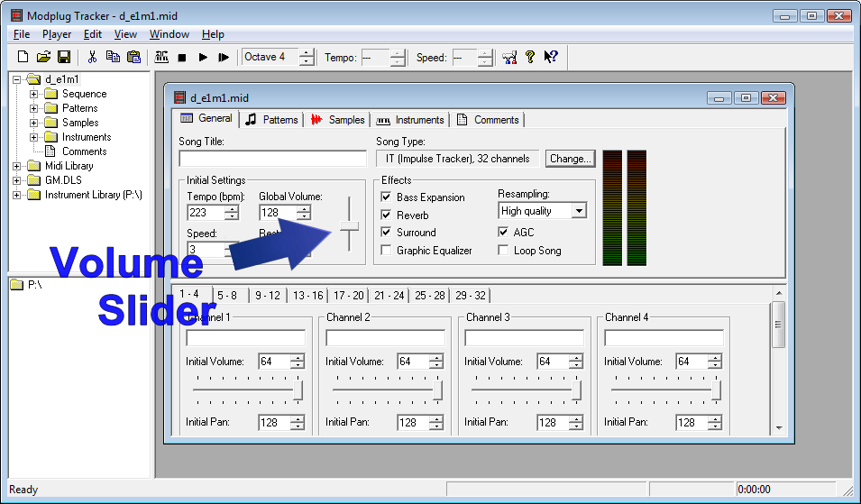Click the Save floppy disk icon
Image resolution: width=861 pixels, height=504 pixels.
[x=64, y=57]
